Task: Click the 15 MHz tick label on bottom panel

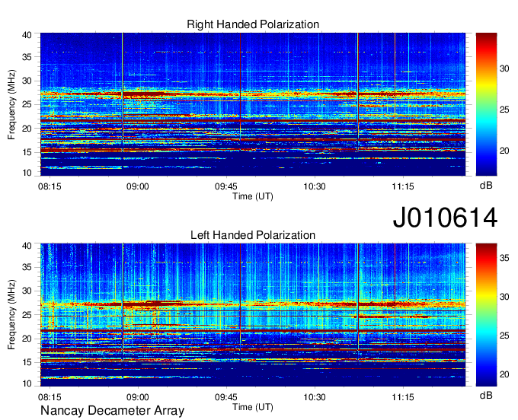Action: (27, 363)
